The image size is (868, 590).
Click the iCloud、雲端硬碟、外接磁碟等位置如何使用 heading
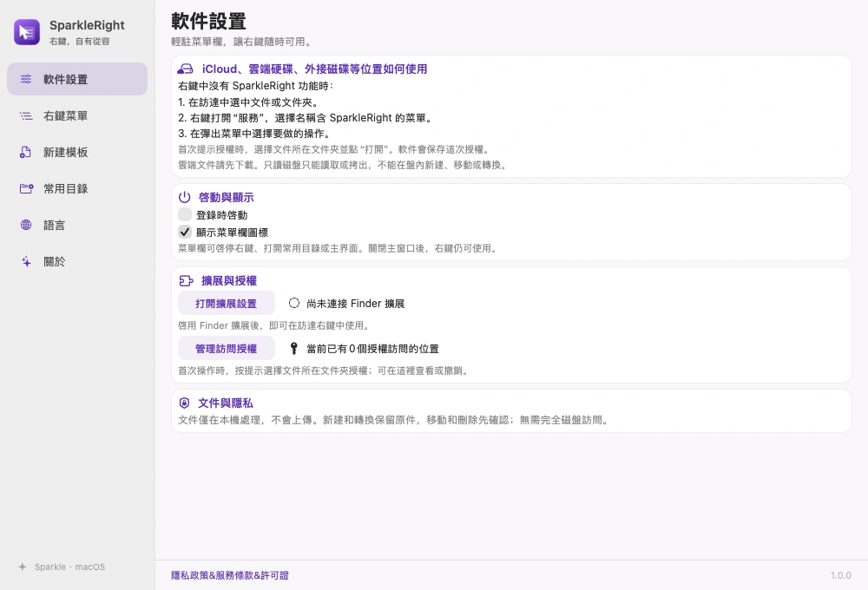coord(314,69)
